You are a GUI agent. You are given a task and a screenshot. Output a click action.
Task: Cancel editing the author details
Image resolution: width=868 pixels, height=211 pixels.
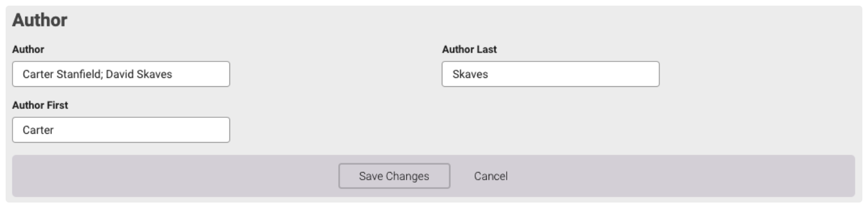point(490,176)
